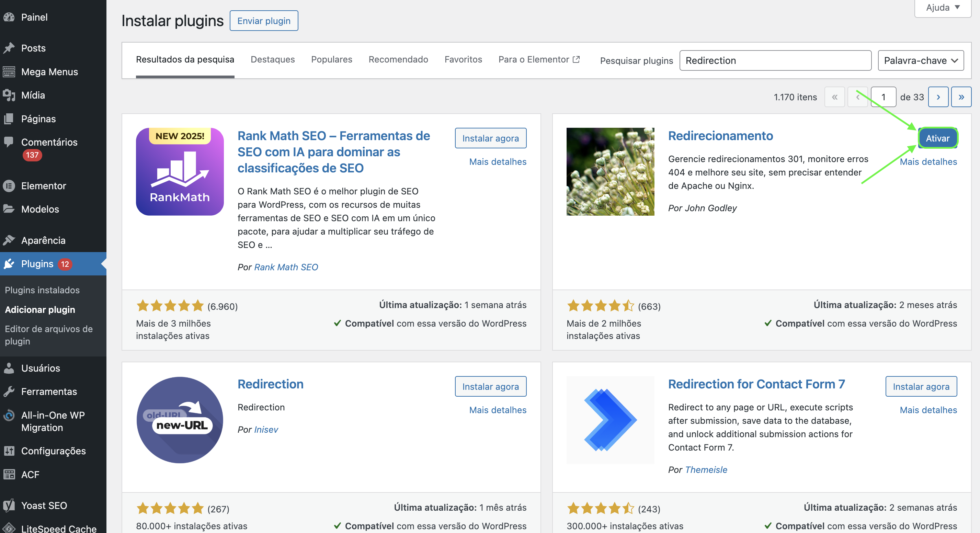The width and height of the screenshot is (980, 533).
Task: Click the All-in-One WP Migration icon
Action: pos(9,415)
